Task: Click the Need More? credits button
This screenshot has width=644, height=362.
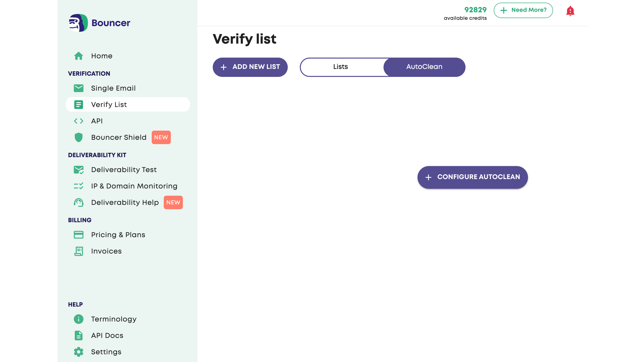Action: click(523, 10)
